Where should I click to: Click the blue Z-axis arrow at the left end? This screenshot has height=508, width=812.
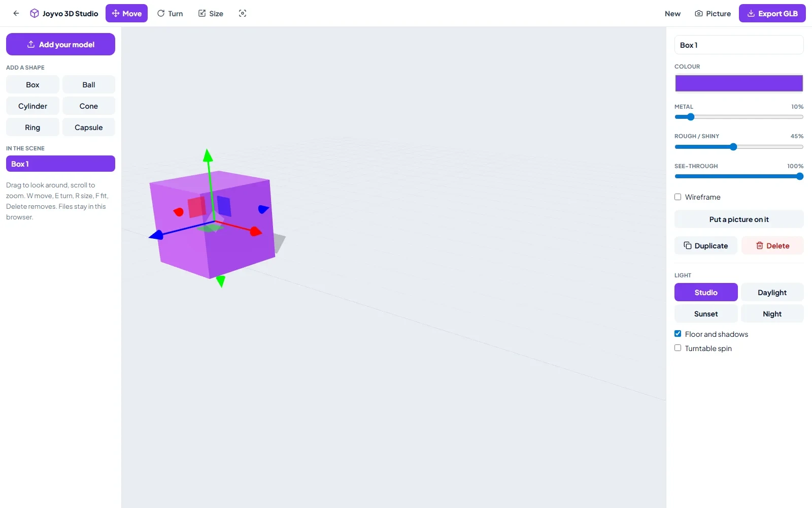coord(156,235)
